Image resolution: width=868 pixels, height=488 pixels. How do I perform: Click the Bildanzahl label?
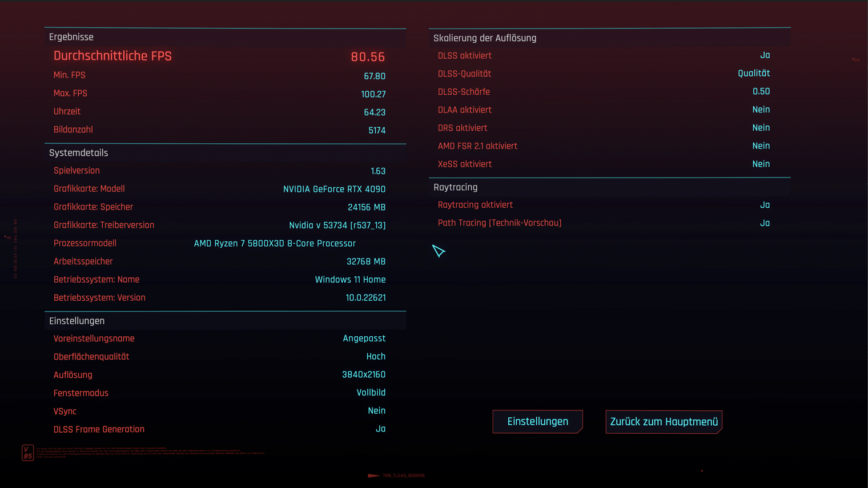[x=73, y=130]
